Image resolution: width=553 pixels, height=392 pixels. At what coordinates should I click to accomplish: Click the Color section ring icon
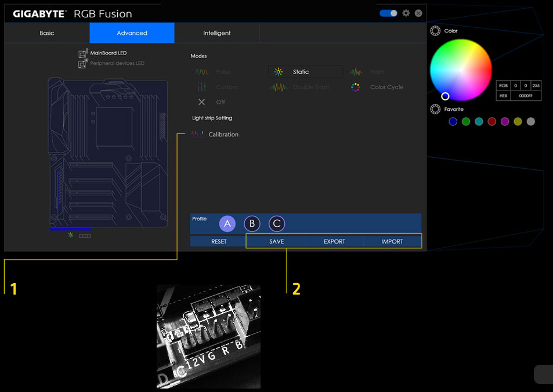pyautogui.click(x=435, y=31)
